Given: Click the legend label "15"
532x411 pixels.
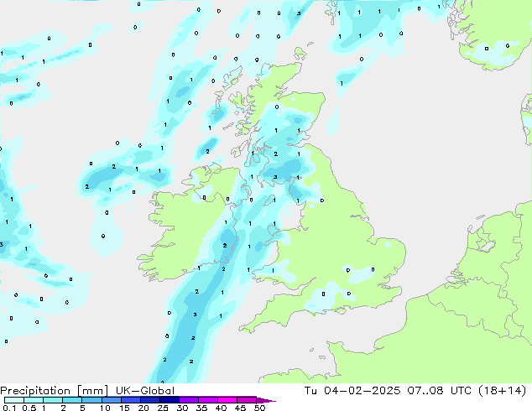Looking at the screenshot, I should coord(124,408).
